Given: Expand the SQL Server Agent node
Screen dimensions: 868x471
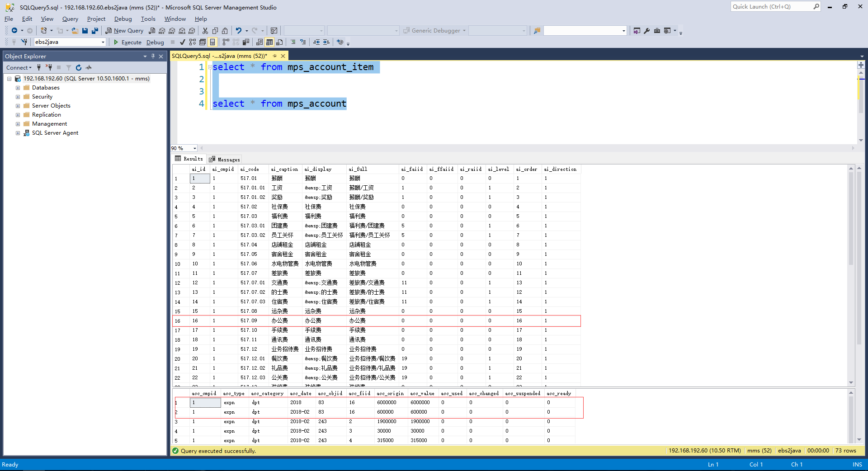Looking at the screenshot, I should pyautogui.click(x=18, y=133).
